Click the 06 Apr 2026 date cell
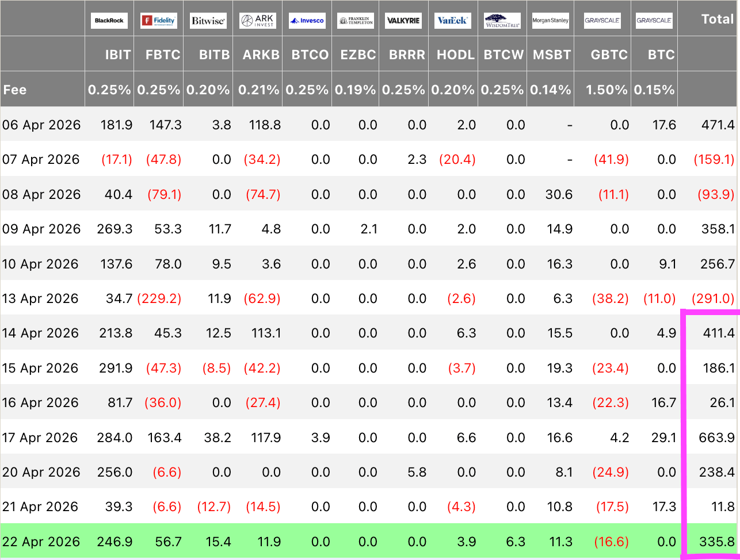The image size is (740, 560). [x=41, y=125]
